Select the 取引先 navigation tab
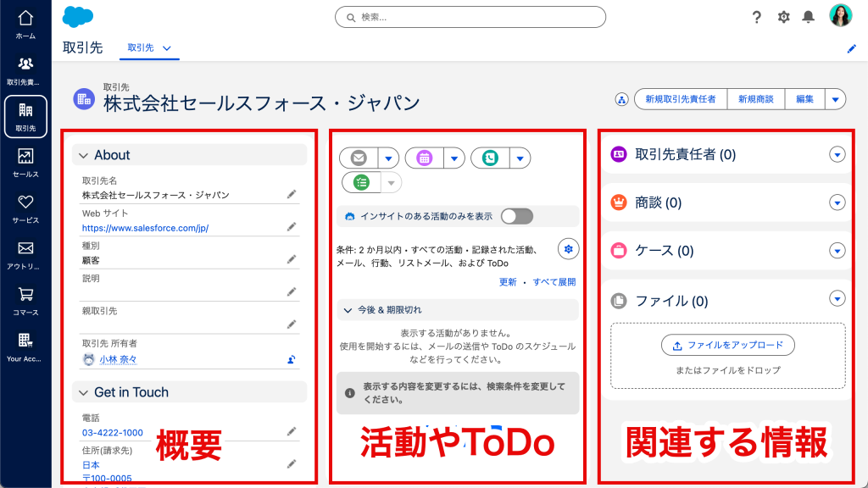Screen dimensions: 868x488 [141, 48]
